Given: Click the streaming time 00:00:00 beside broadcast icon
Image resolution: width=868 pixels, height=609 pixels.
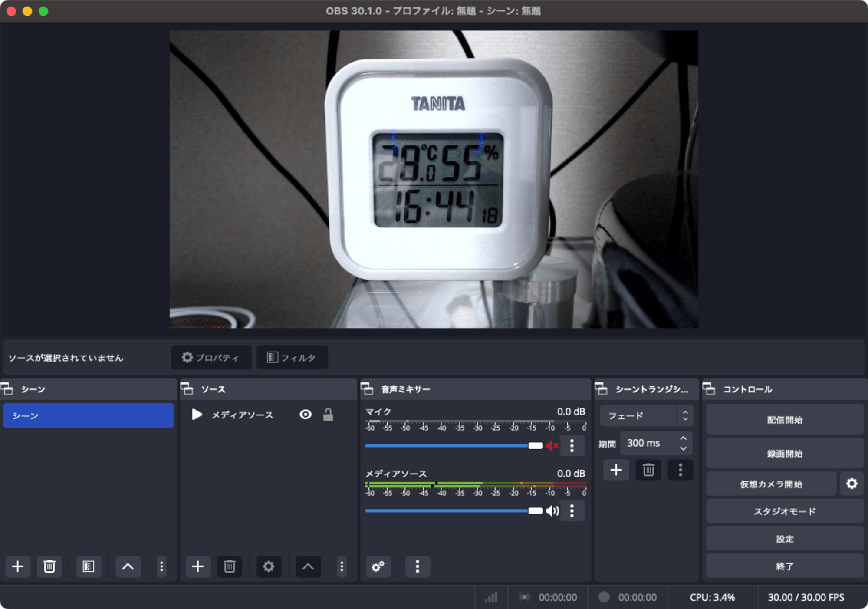Looking at the screenshot, I should click(558, 598).
